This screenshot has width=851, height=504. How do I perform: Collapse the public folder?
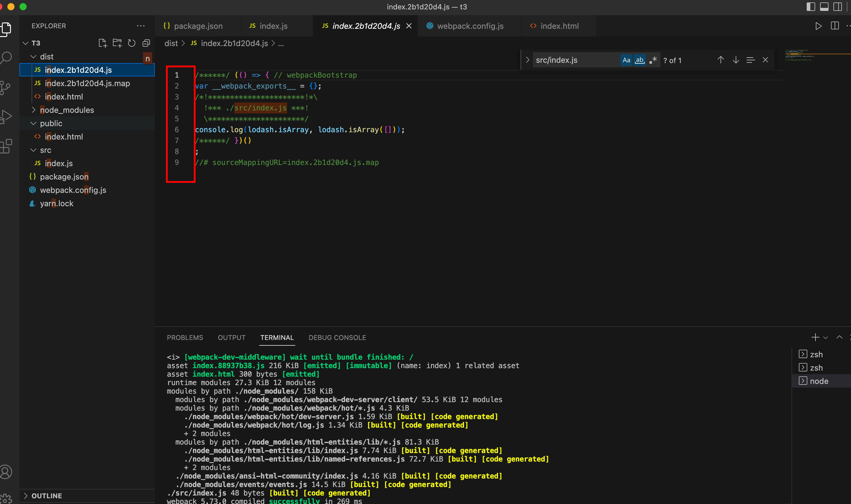[33, 123]
